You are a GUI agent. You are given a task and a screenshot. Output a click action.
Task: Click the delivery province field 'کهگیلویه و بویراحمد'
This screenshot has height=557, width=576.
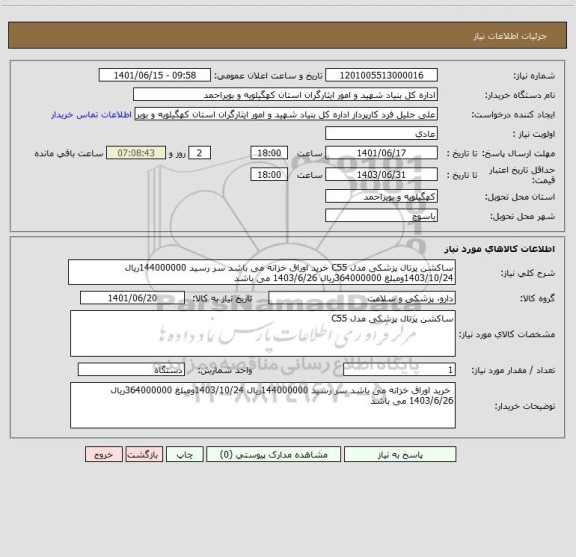tap(381, 196)
